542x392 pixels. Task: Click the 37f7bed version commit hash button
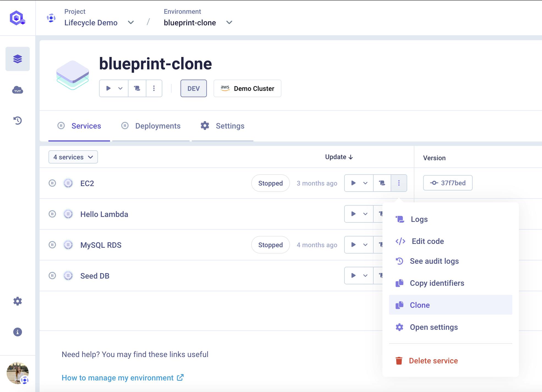[447, 183]
